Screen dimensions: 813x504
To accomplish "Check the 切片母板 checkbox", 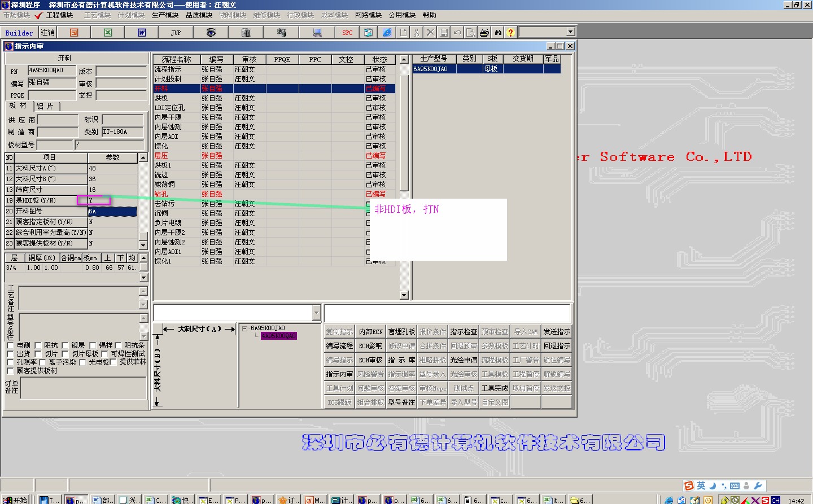I will 65,354.
